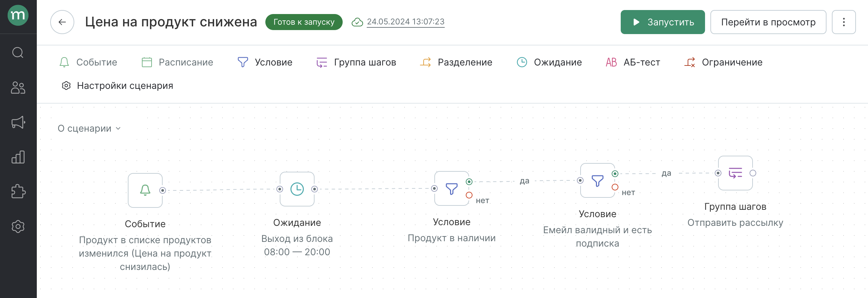Add a Событие block from toolbar
This screenshot has height=298, width=868.
[x=88, y=62]
